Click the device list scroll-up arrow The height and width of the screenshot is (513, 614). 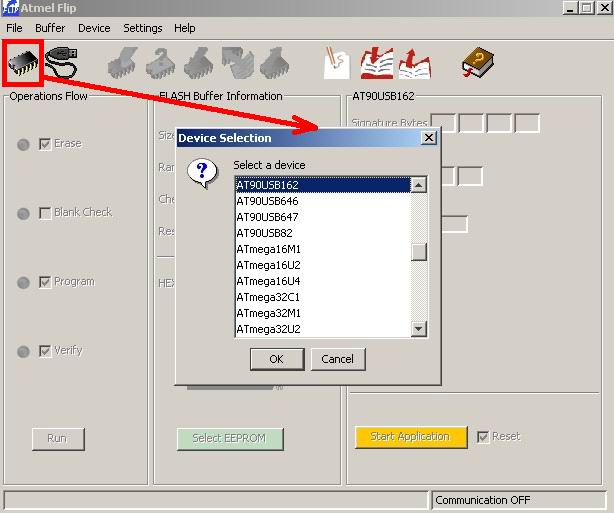pyautogui.click(x=419, y=185)
